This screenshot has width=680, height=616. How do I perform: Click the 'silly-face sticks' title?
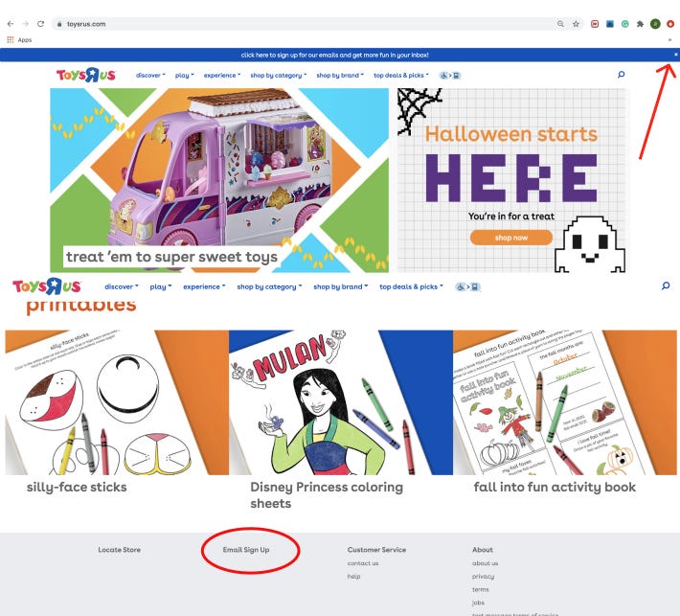(77, 488)
